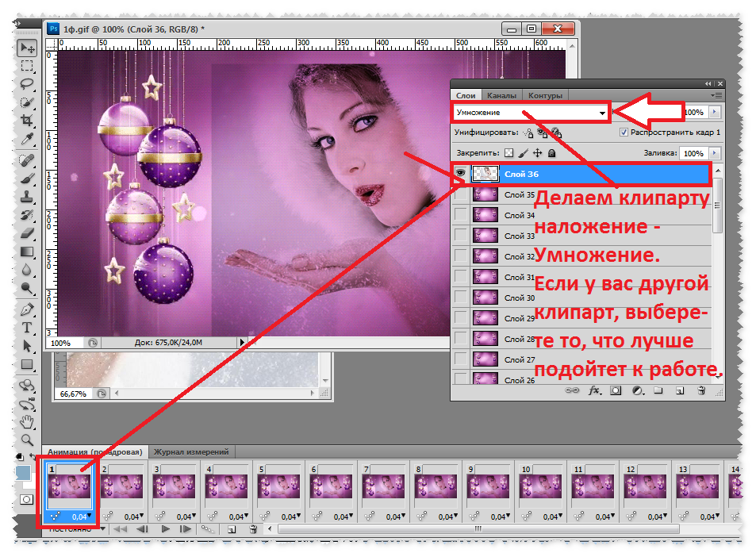The width and height of the screenshot is (756, 557).
Task: Create a new layer in Layers panel
Action: [x=680, y=390]
